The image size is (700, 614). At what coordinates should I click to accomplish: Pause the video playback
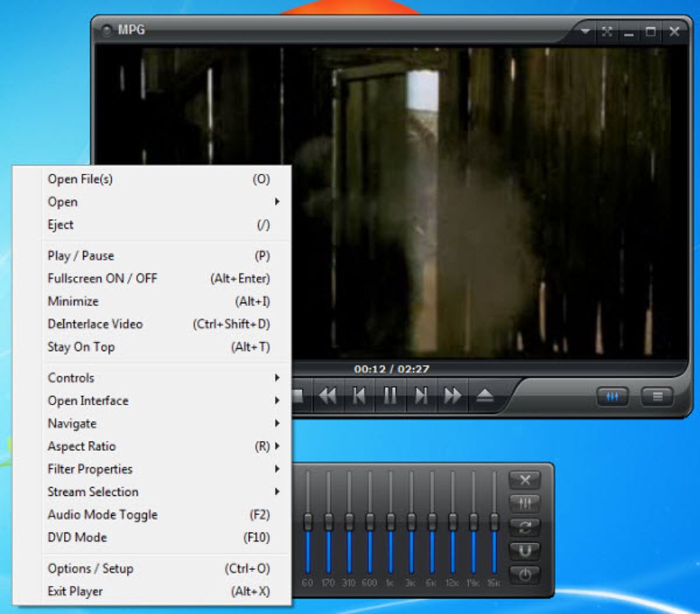(390, 396)
